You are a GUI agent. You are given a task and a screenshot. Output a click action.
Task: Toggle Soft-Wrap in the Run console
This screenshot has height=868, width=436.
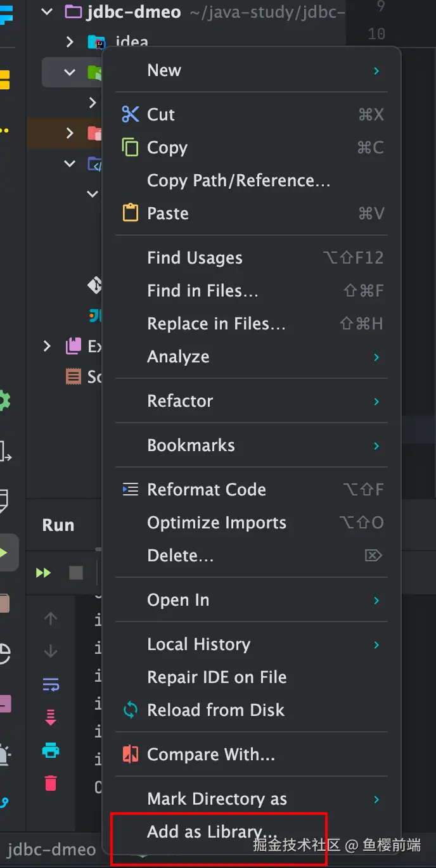pyautogui.click(x=51, y=685)
